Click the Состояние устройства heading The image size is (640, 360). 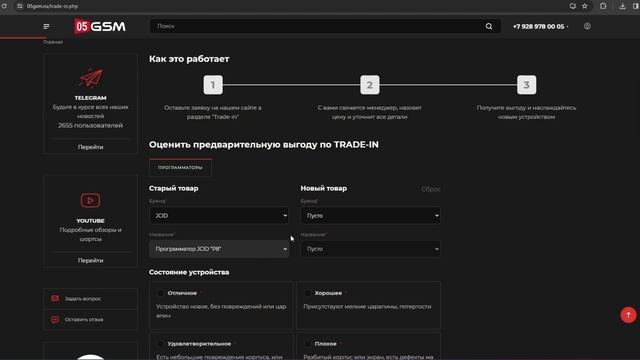pos(189,272)
